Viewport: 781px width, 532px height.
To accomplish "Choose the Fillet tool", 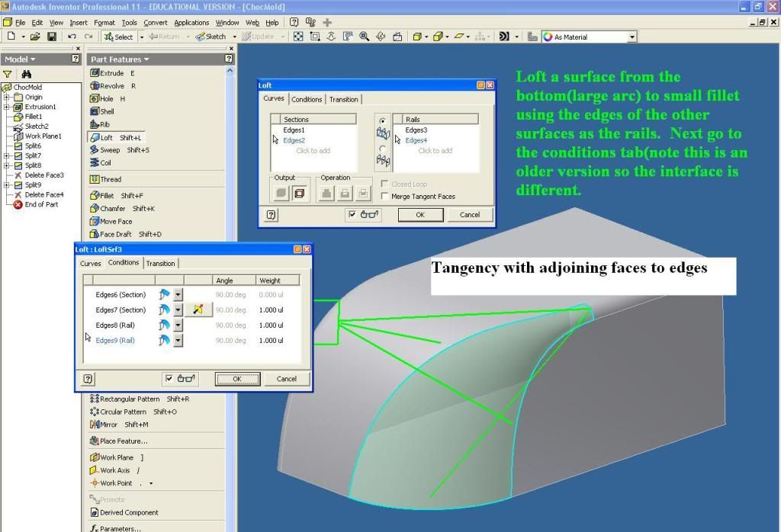I will [x=95, y=196].
